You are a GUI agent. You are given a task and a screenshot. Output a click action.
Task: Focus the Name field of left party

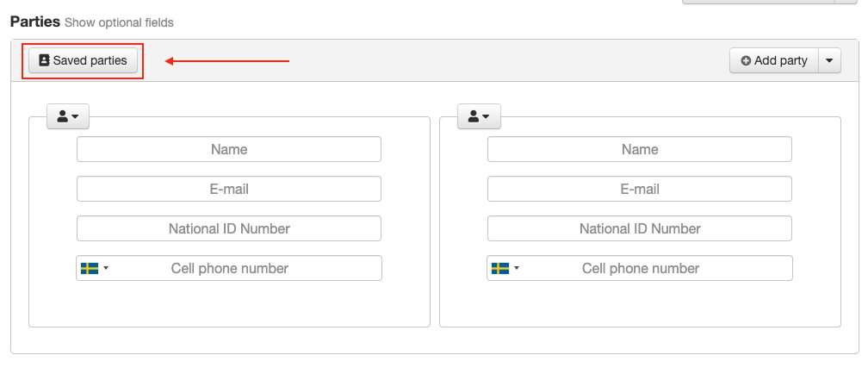point(229,149)
